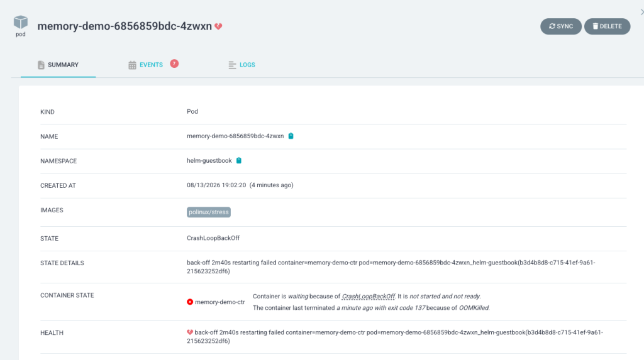This screenshot has width=644, height=360.
Task: Switch to the SUMMARY tab
Action: point(58,65)
